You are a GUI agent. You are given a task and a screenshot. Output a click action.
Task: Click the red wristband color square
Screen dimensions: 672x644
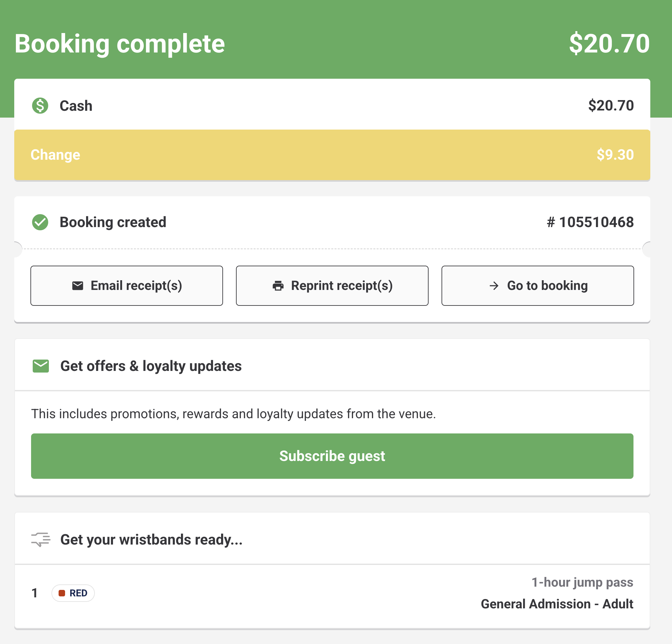coord(62,593)
